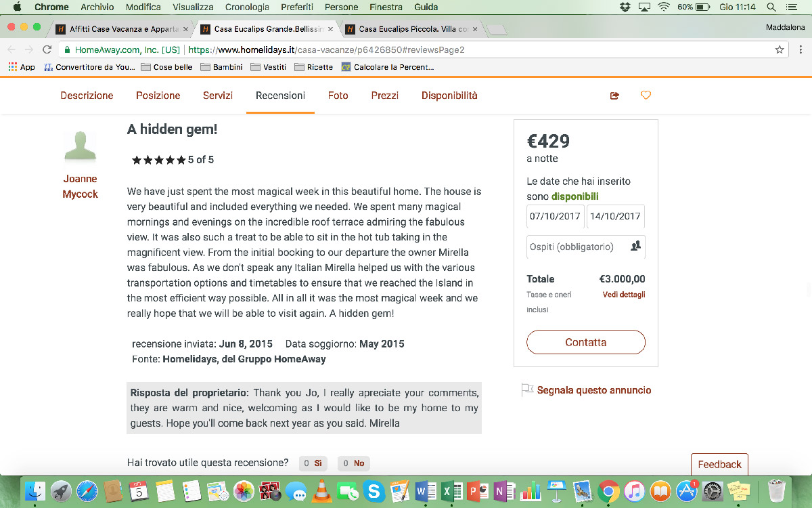Open the Ospiti guests selector
Screen dimensions: 812x508
pos(586,247)
